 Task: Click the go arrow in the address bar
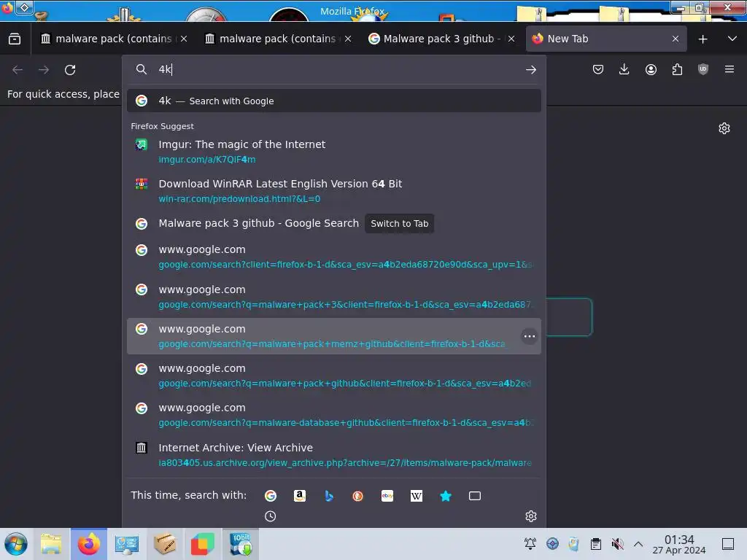pos(531,70)
